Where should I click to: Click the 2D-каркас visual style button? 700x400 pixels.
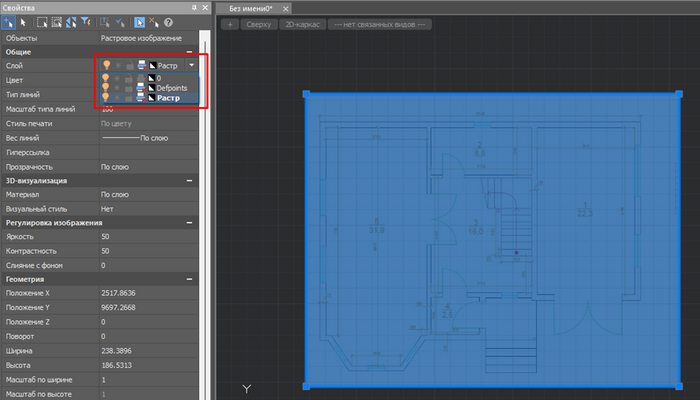click(302, 24)
